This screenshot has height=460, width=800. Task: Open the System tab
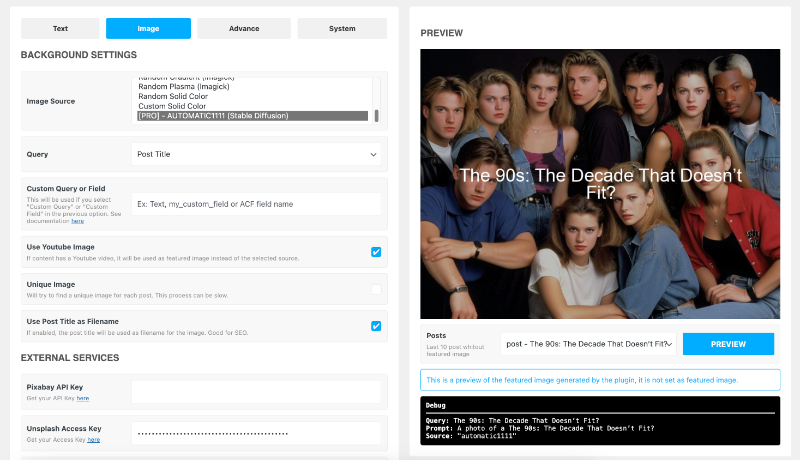click(x=342, y=29)
